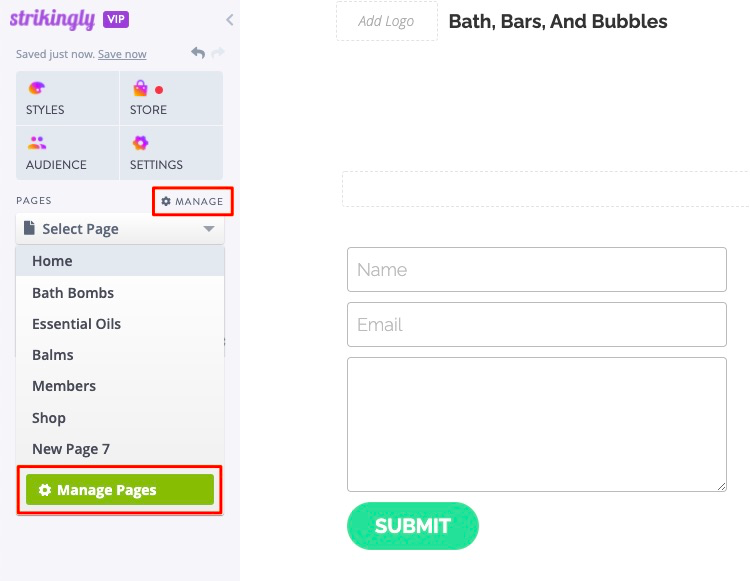Click the undo arrow icon

tap(198, 53)
